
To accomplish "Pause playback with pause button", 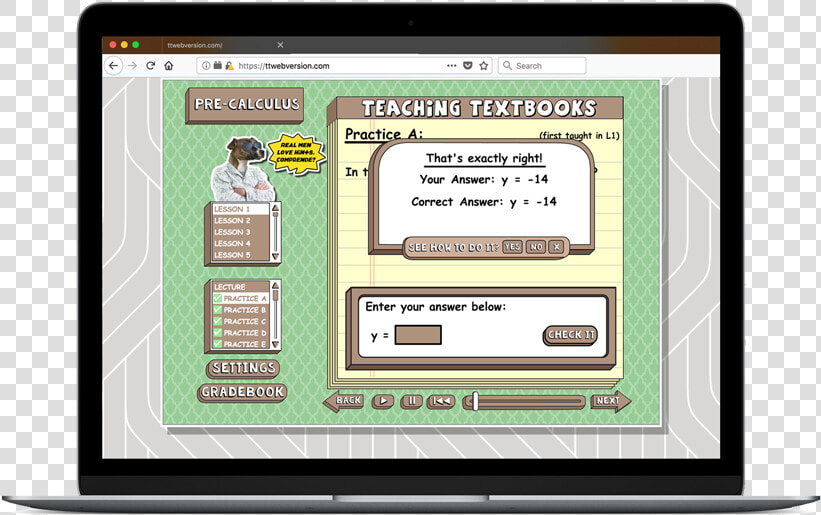I will [412, 401].
